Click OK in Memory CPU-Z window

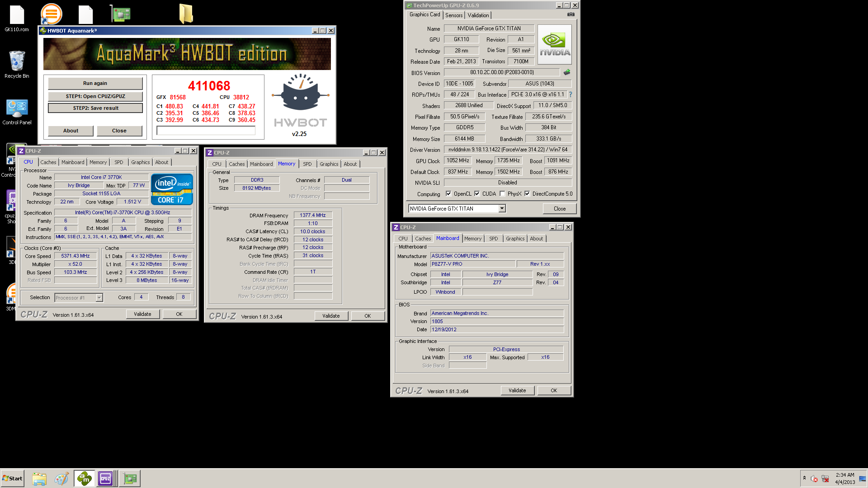(368, 316)
